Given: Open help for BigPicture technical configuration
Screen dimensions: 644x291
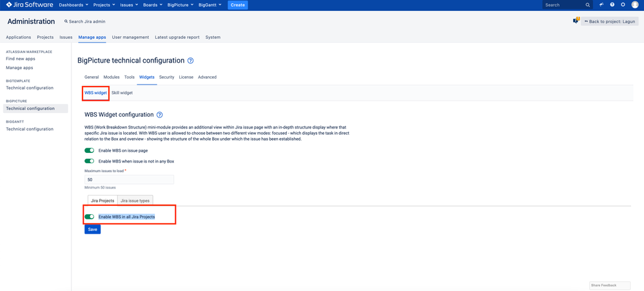Looking at the screenshot, I should pos(190,61).
